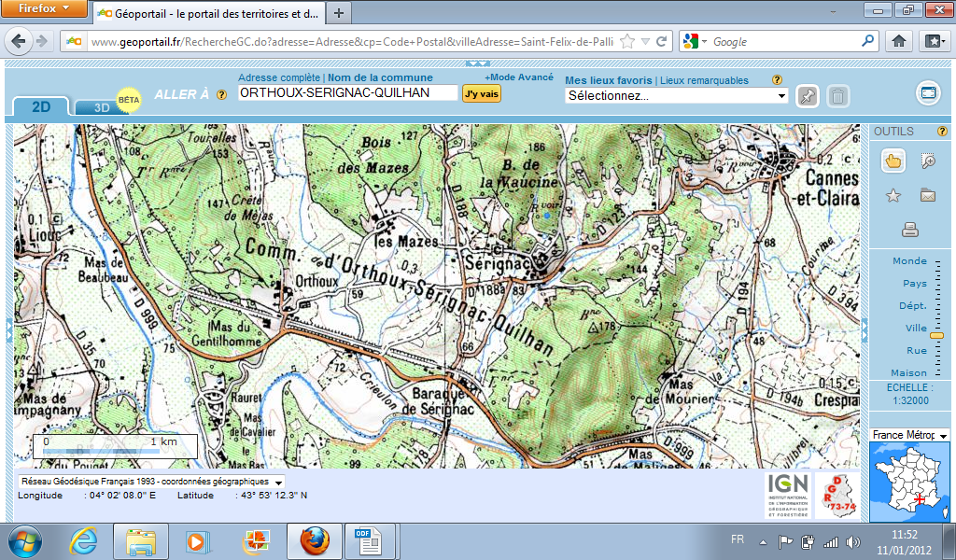
Task: Show URL history dropdown arrow
Action: point(645,41)
